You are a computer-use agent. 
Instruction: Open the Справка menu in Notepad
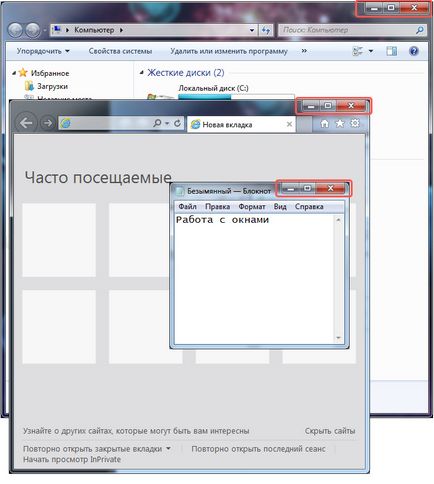(309, 207)
